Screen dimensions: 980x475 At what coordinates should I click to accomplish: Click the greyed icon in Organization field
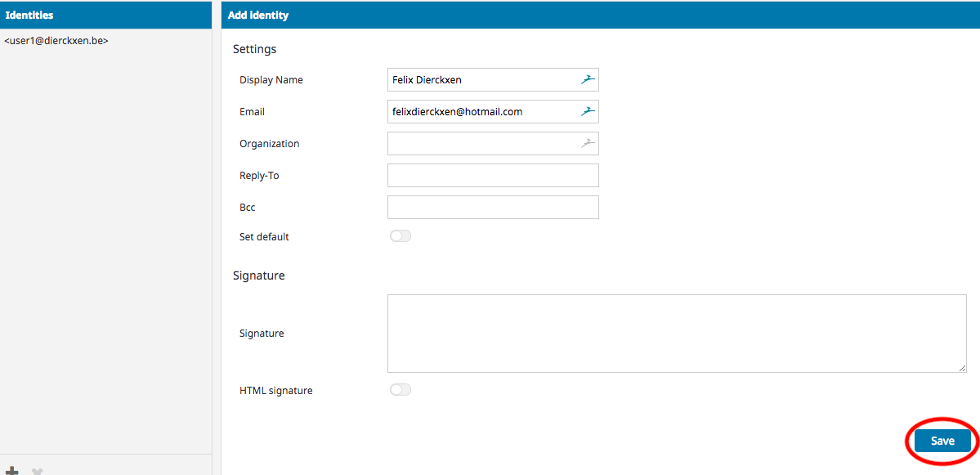588,144
